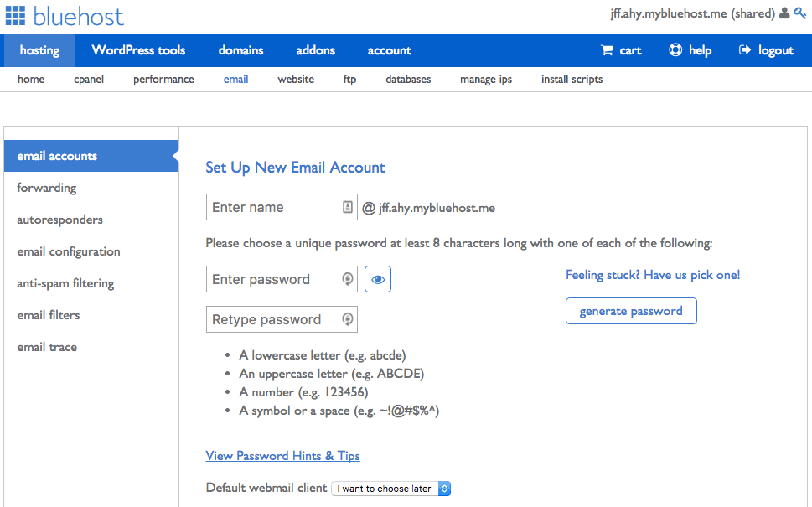Select the addons tab
The image size is (812, 507).
(x=315, y=50)
